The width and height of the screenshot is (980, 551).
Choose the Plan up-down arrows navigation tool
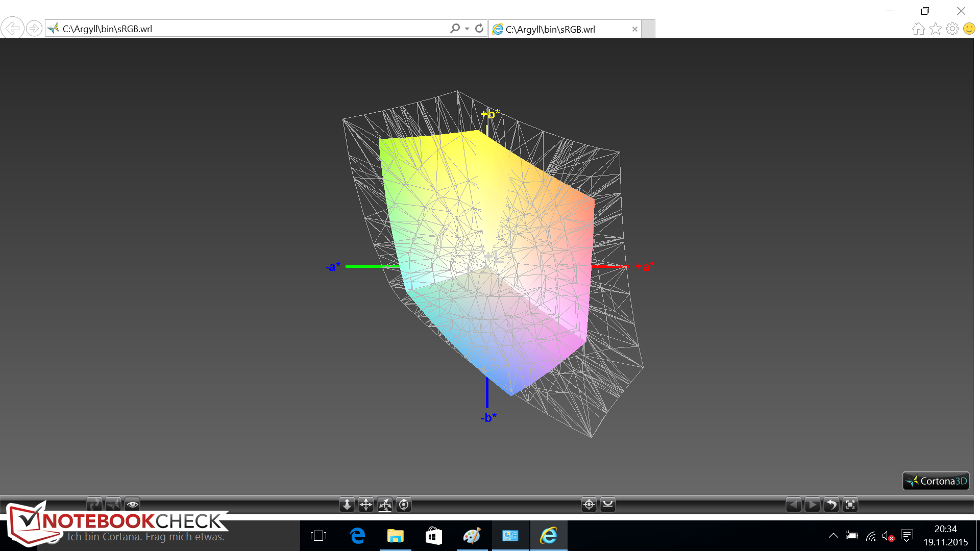(x=347, y=505)
